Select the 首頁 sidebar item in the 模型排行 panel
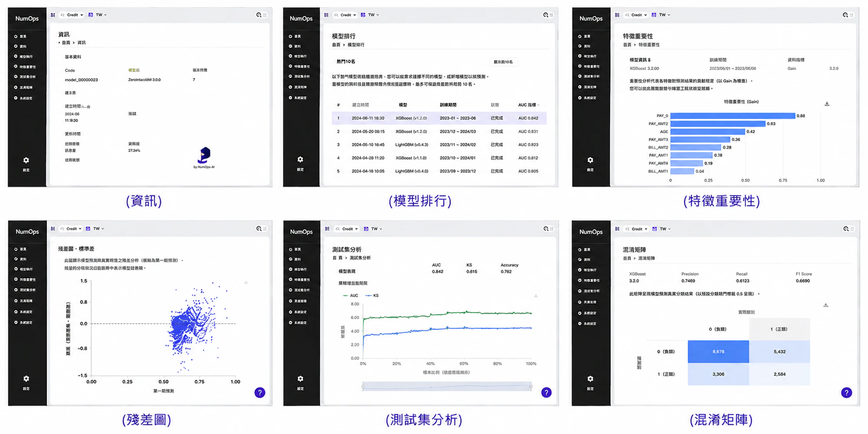 (295, 36)
